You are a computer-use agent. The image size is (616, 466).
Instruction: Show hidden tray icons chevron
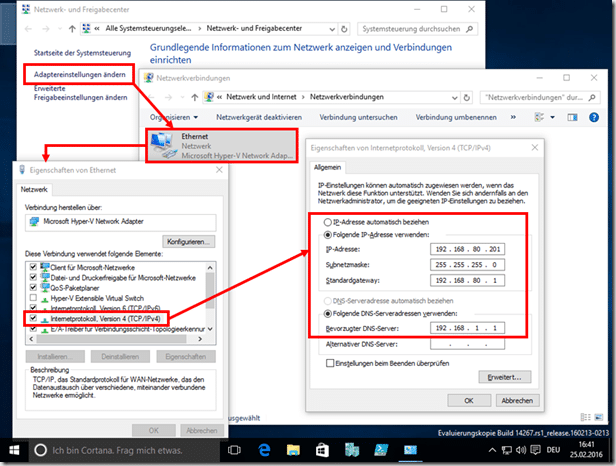492,450
